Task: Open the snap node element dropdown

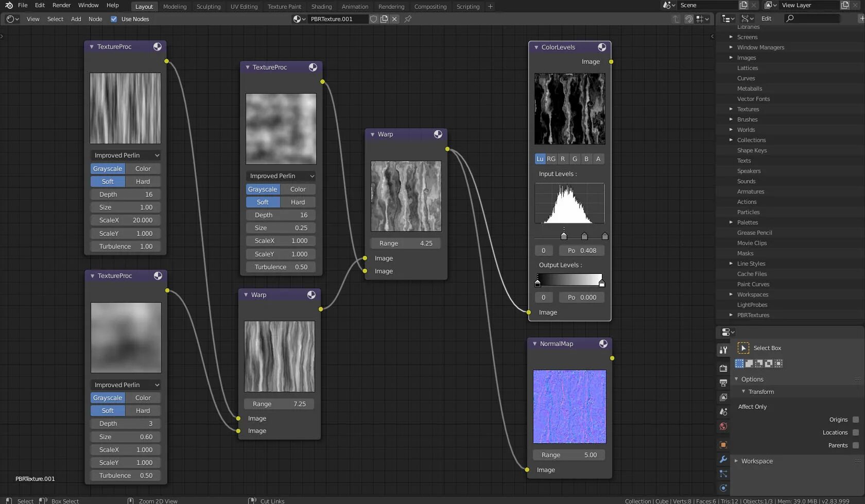Action: click(703, 19)
